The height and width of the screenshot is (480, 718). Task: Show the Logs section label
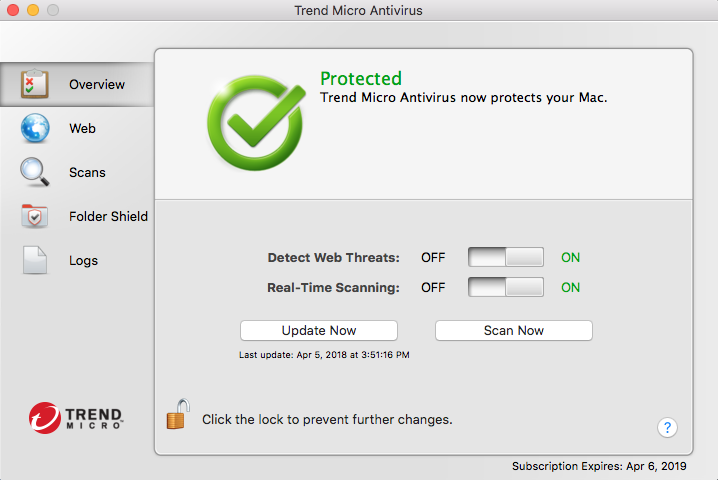click(x=83, y=260)
